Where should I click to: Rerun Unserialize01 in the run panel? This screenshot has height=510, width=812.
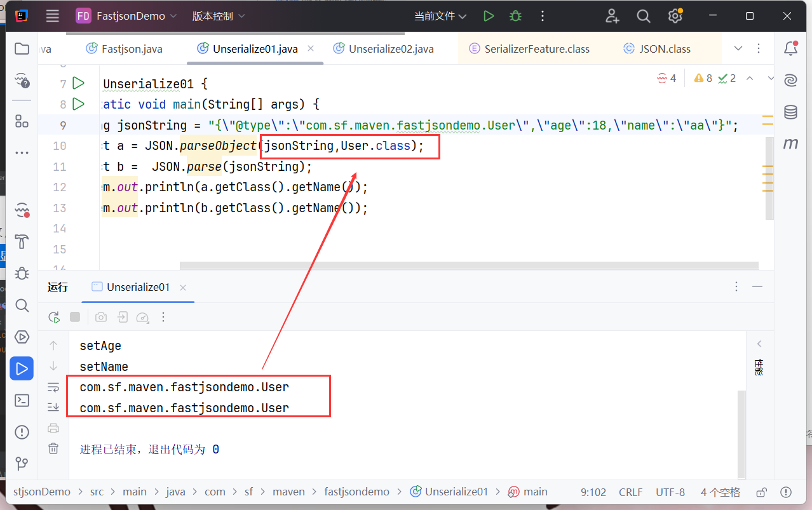pyautogui.click(x=54, y=317)
